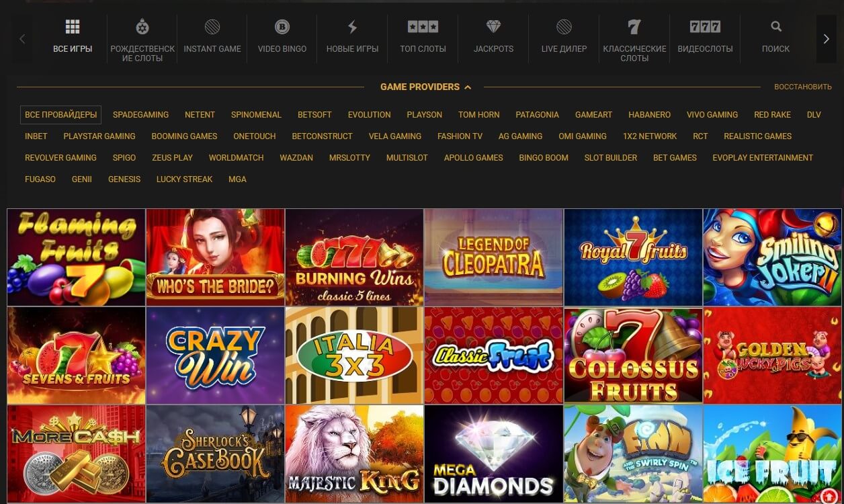The width and height of the screenshot is (844, 504).
Task: Open the ВСЕ ИГРЫ grid icon category
Action: [73, 28]
